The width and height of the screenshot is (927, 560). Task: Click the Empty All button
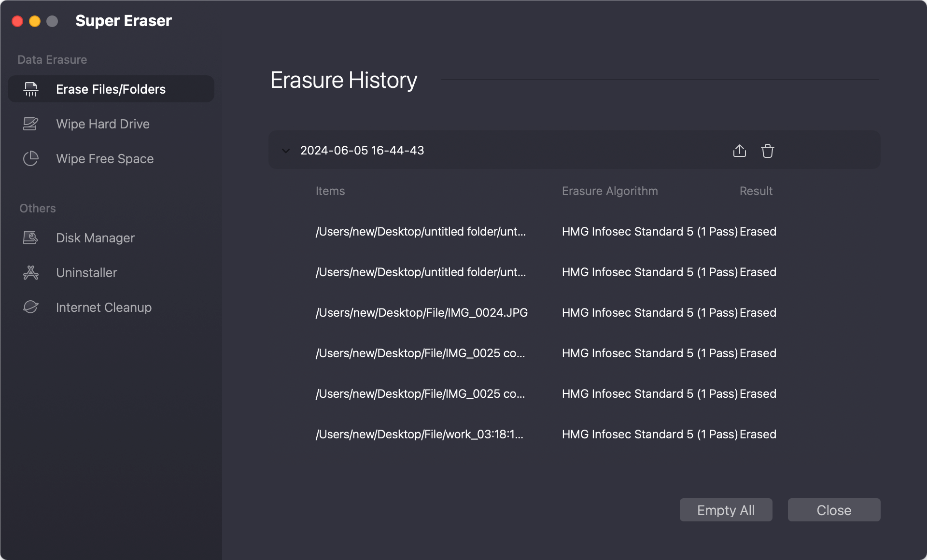pyautogui.click(x=726, y=510)
